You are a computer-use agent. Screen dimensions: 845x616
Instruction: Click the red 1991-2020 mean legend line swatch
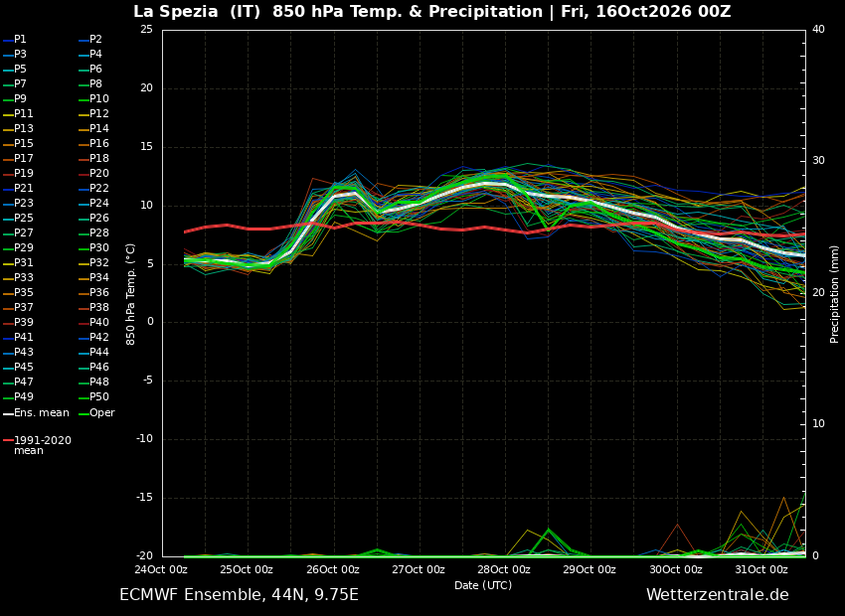coord(8,440)
